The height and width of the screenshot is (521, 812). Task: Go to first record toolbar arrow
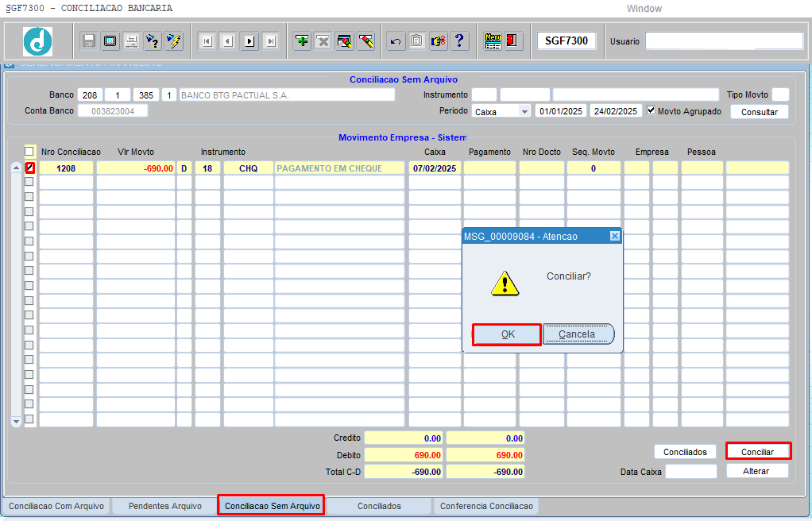[207, 41]
